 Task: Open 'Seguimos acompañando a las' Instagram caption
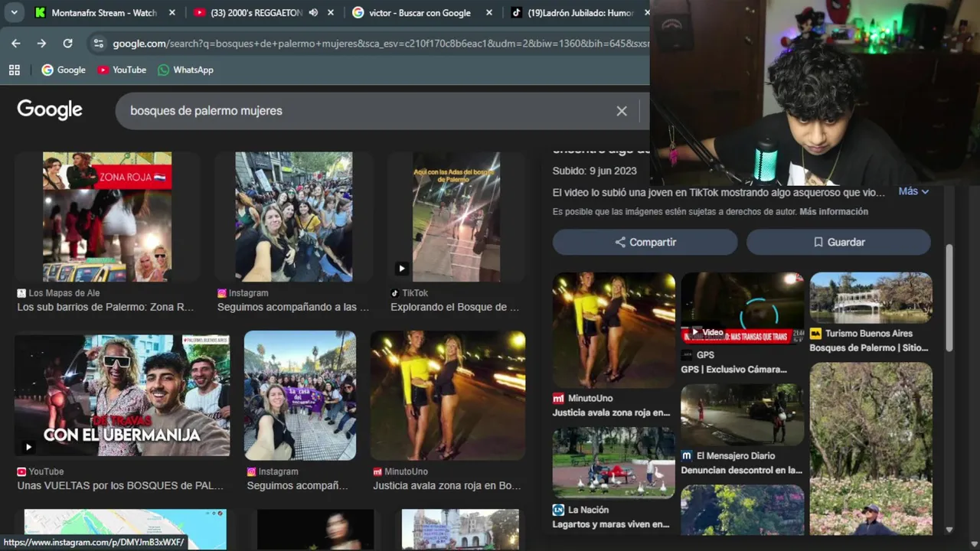pyautogui.click(x=293, y=307)
